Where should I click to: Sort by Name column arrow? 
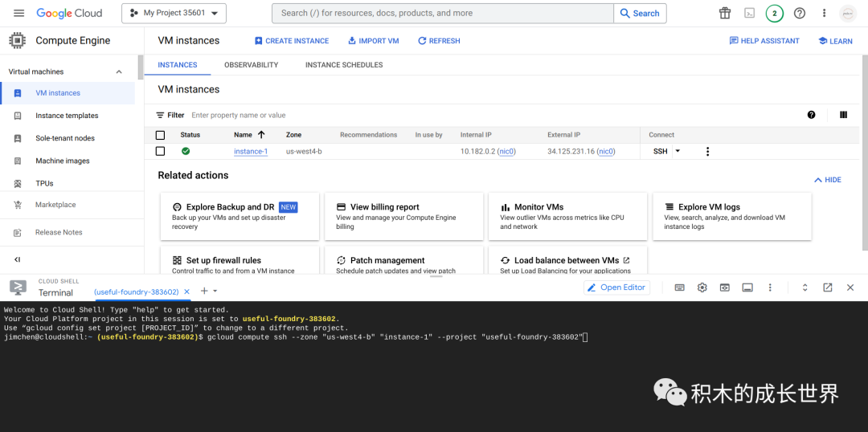261,134
